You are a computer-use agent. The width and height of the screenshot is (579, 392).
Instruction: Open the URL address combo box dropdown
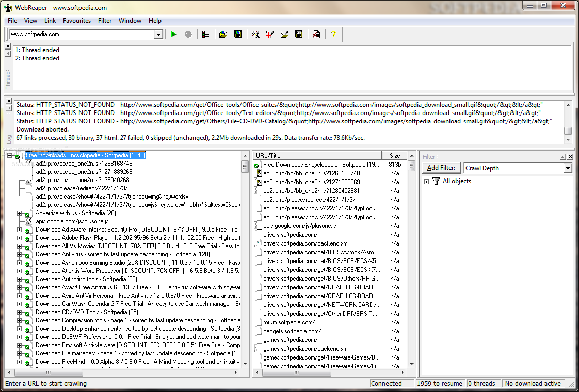click(x=158, y=35)
